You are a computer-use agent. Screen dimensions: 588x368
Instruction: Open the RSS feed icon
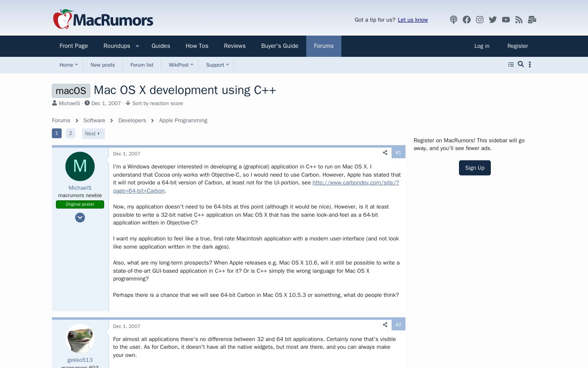click(519, 20)
